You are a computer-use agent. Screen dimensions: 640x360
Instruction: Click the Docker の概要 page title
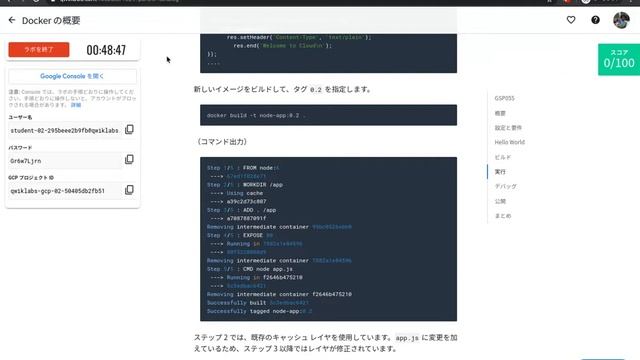[51, 20]
